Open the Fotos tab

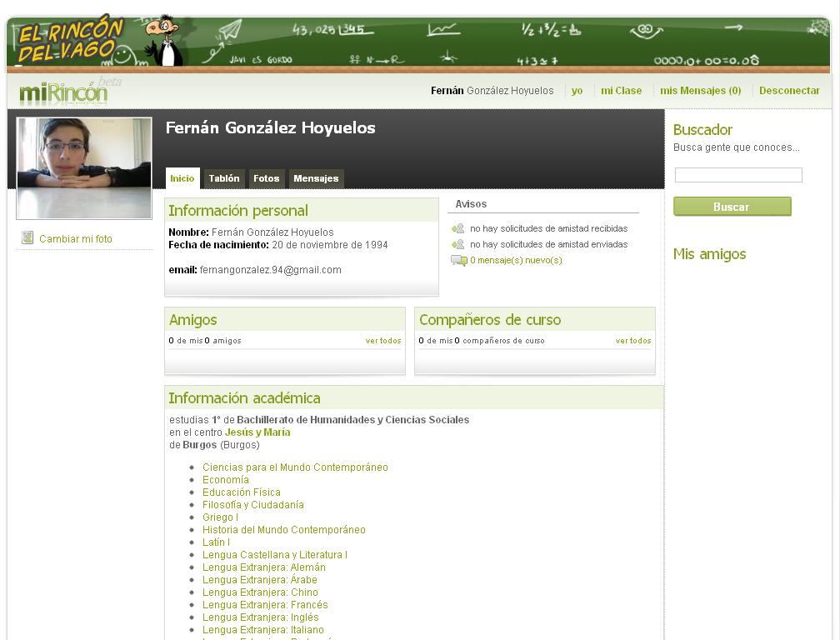(x=267, y=178)
